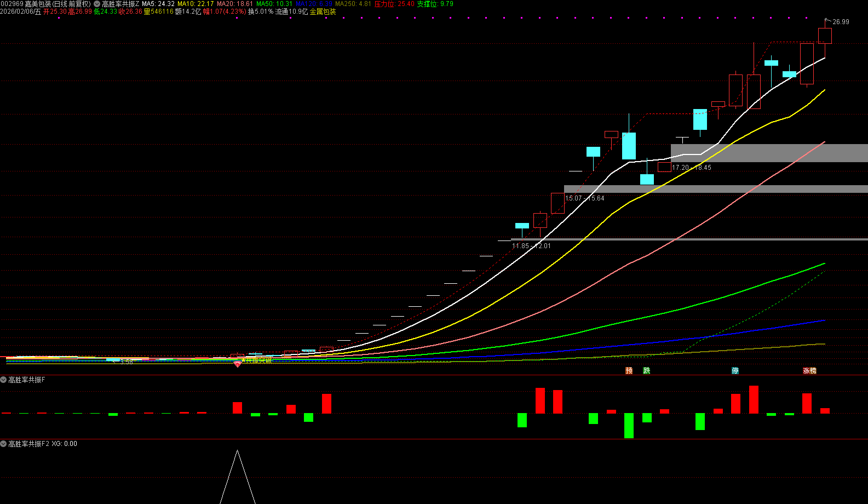Screen dimensions: 868x504
Task: Expand the 高胜率共振F2 indicator menu arrow
Action: 3,444
